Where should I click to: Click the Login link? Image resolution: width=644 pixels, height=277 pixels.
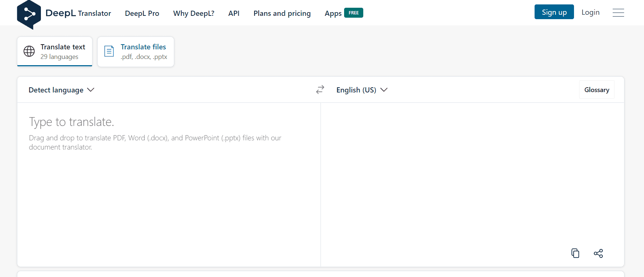point(591,12)
